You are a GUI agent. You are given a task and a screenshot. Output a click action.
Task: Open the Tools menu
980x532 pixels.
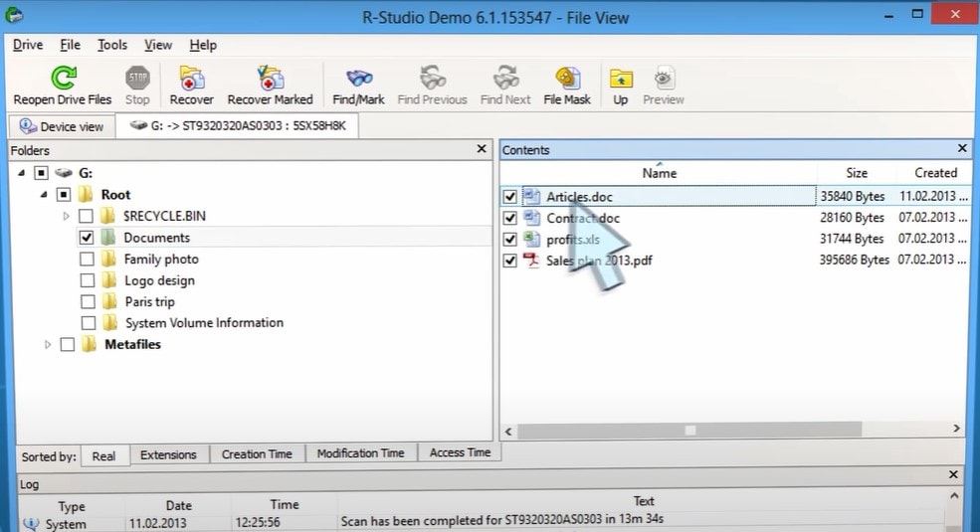point(112,45)
